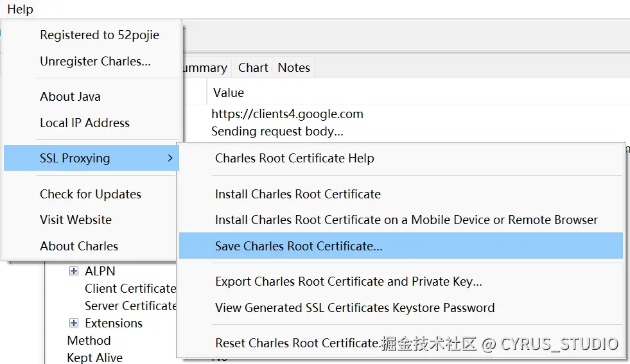Open About Charles
Screen dimensions: 630x364
click(x=79, y=246)
